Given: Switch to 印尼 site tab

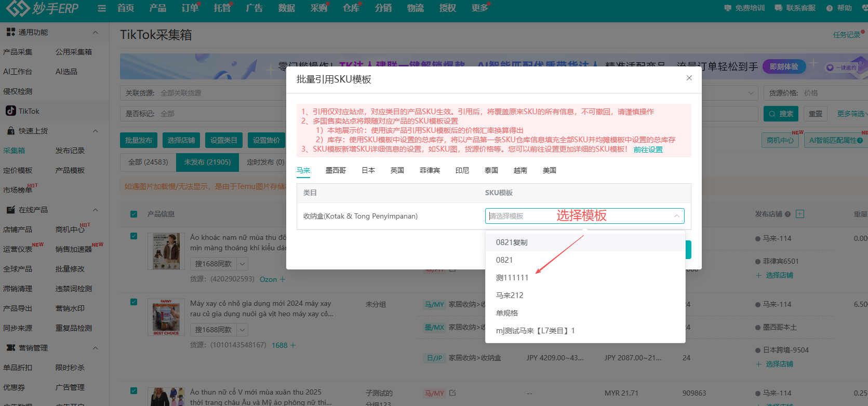Looking at the screenshot, I should (x=462, y=170).
